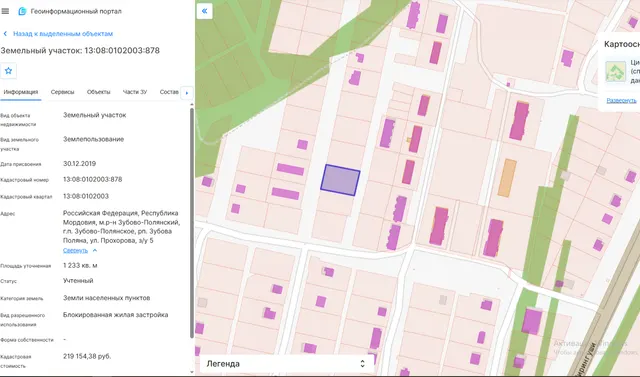Open the hamburger main menu
The height and width of the screenshot is (377, 640).
(5, 11)
